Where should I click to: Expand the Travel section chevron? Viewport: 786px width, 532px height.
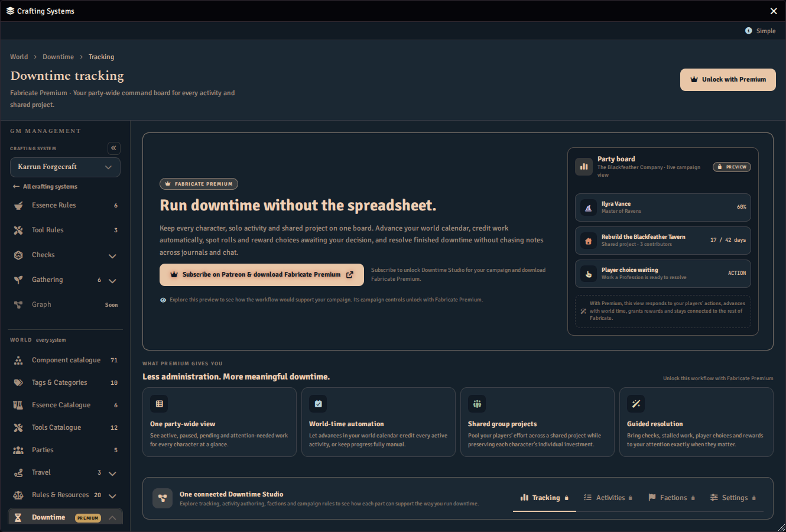click(x=112, y=473)
